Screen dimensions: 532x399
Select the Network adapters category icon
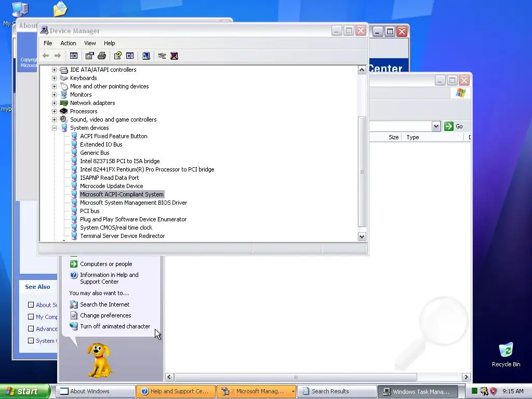coord(64,103)
